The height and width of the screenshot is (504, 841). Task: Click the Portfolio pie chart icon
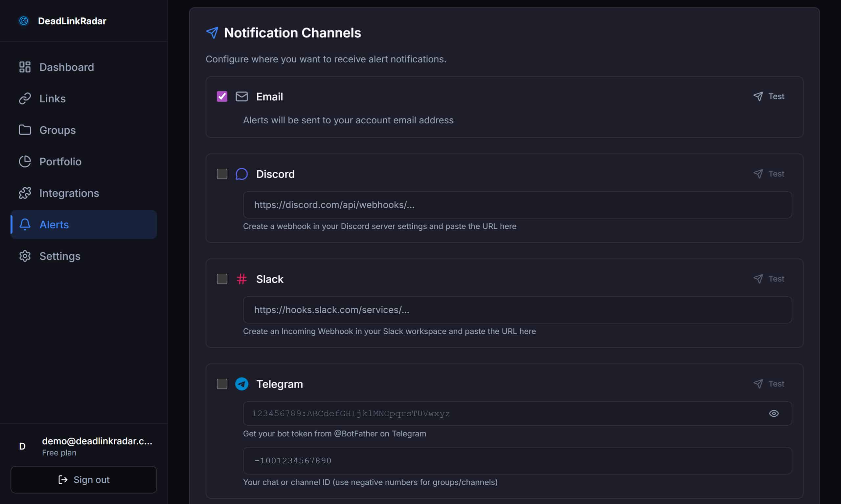[x=25, y=161]
